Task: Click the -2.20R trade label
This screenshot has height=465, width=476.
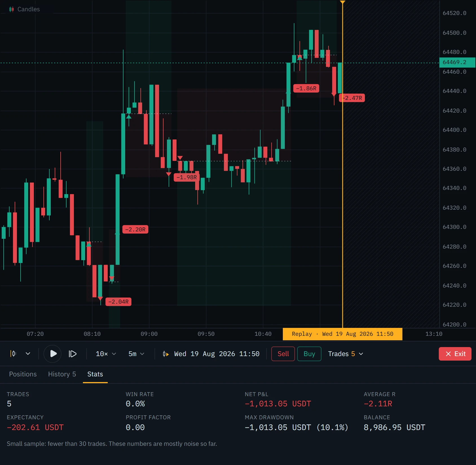Action: tap(135, 229)
